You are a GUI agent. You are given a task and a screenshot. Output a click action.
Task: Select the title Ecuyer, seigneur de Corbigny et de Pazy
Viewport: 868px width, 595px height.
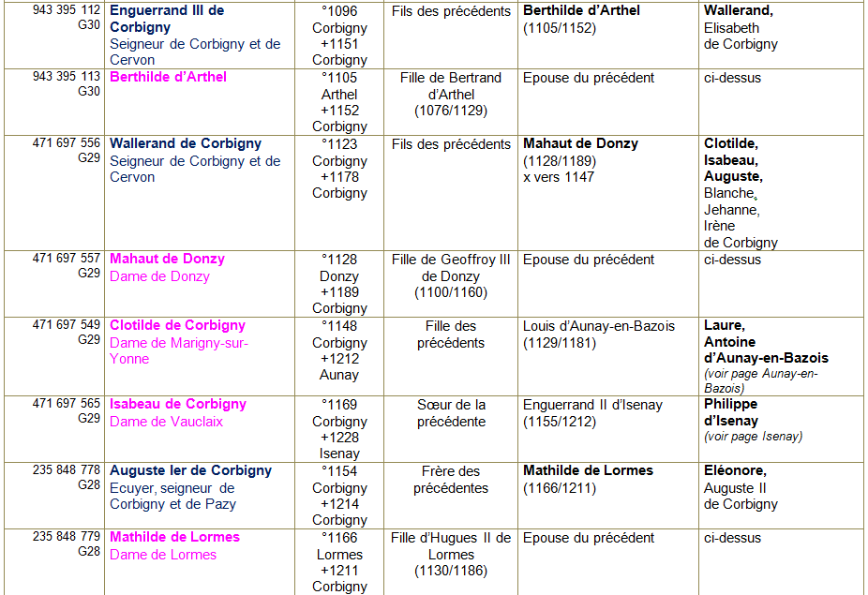tap(172, 497)
